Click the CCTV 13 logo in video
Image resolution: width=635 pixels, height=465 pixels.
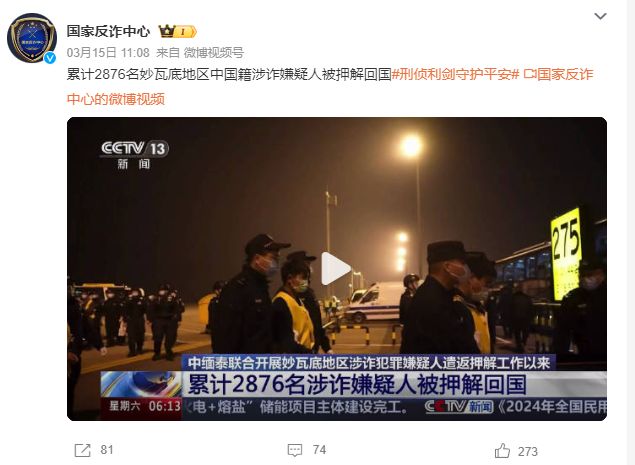pyautogui.click(x=134, y=155)
